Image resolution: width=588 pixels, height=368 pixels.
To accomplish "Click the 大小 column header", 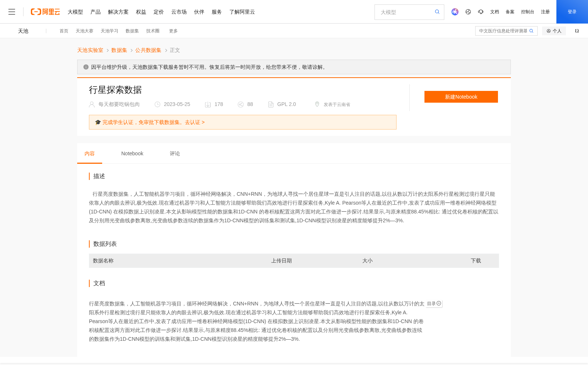I will 367,261.
